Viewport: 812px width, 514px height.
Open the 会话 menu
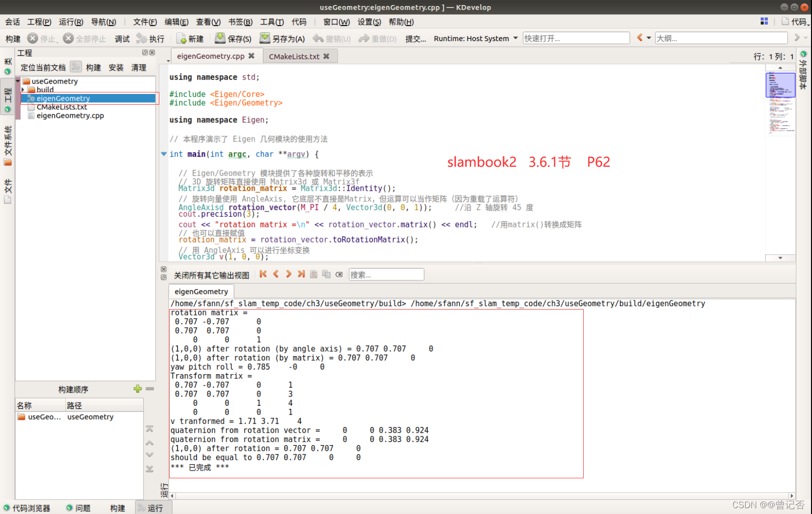(x=13, y=22)
